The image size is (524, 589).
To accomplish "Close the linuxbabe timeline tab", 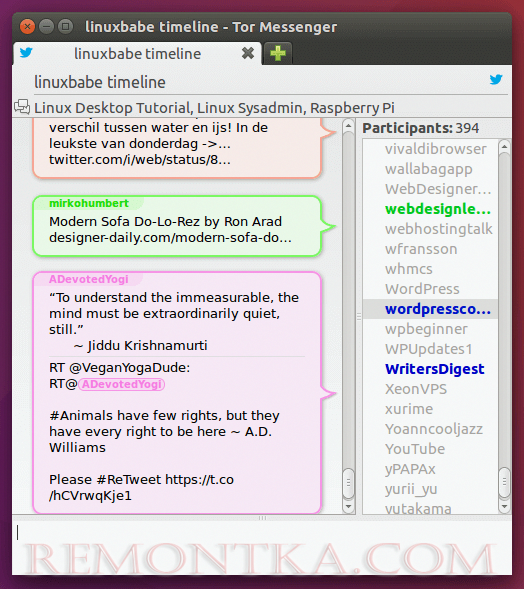I will [248, 53].
